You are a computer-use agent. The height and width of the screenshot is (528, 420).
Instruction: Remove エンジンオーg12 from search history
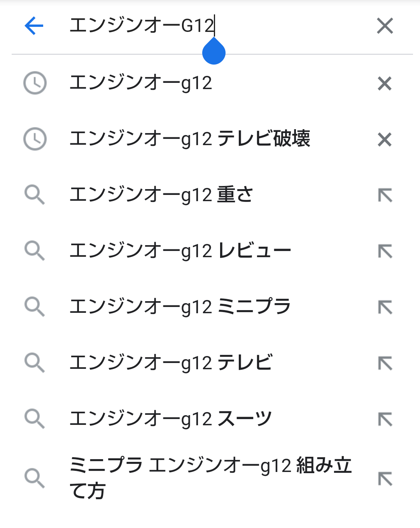point(385,83)
